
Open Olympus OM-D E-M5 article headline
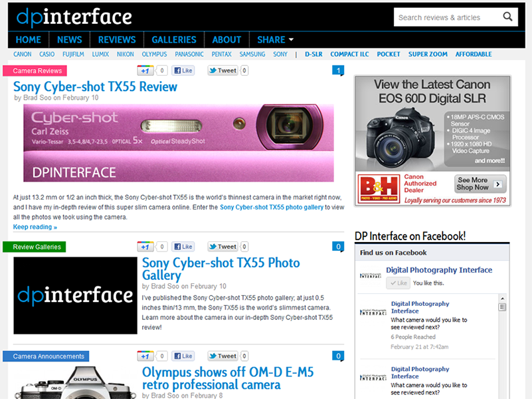[x=228, y=378]
